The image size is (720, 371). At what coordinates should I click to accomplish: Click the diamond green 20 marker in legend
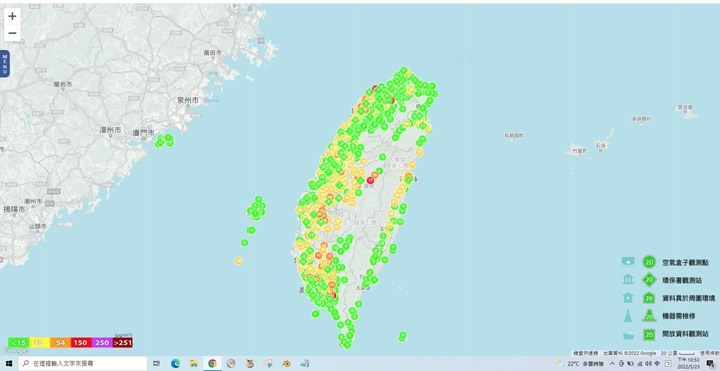[x=649, y=280]
